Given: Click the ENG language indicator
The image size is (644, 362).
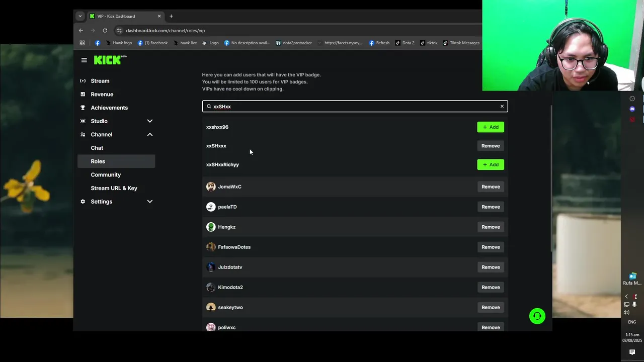Looking at the screenshot, I should (x=632, y=322).
